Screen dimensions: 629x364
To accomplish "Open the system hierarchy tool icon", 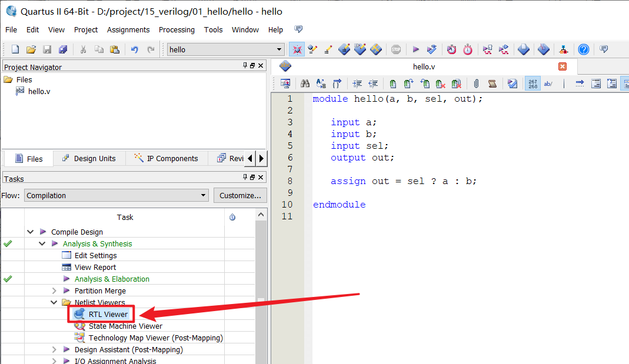I will 564,49.
